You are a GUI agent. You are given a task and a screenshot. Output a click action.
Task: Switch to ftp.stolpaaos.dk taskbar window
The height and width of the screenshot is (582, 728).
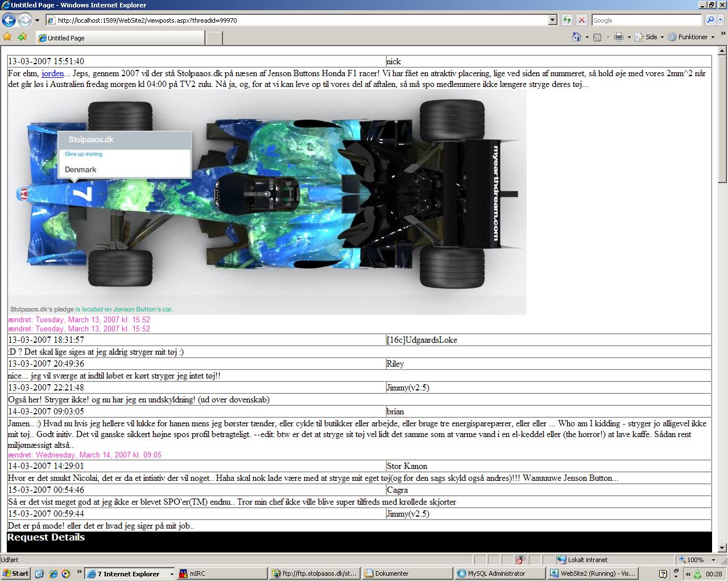pos(315,573)
